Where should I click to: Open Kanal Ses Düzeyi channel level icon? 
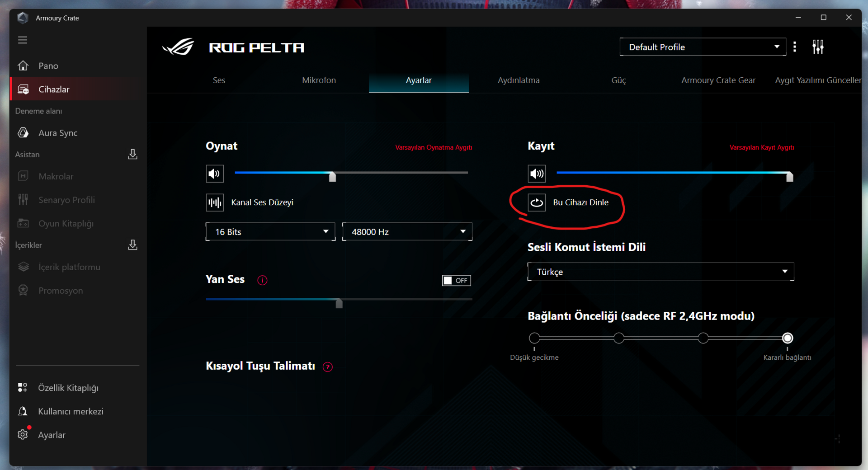click(215, 202)
